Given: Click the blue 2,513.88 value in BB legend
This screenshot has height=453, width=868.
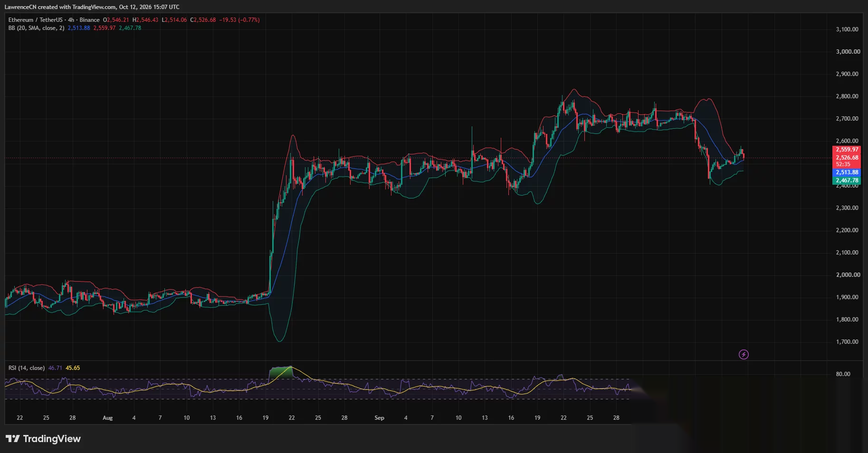Looking at the screenshot, I should pyautogui.click(x=79, y=28).
